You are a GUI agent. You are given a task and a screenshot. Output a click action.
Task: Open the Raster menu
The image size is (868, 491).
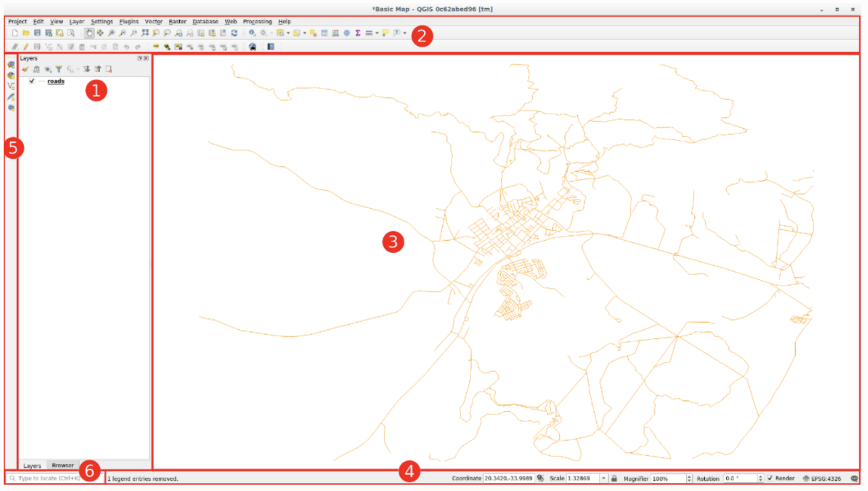pyautogui.click(x=178, y=22)
